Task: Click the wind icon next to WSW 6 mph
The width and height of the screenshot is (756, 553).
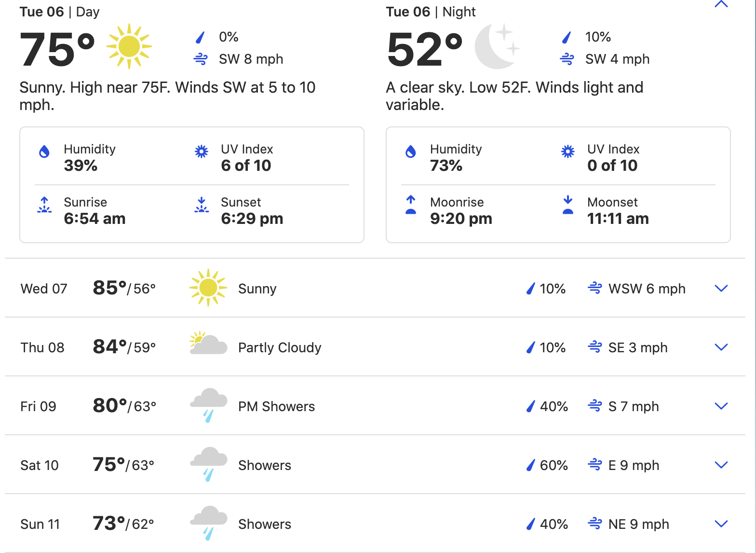Action: click(x=594, y=289)
